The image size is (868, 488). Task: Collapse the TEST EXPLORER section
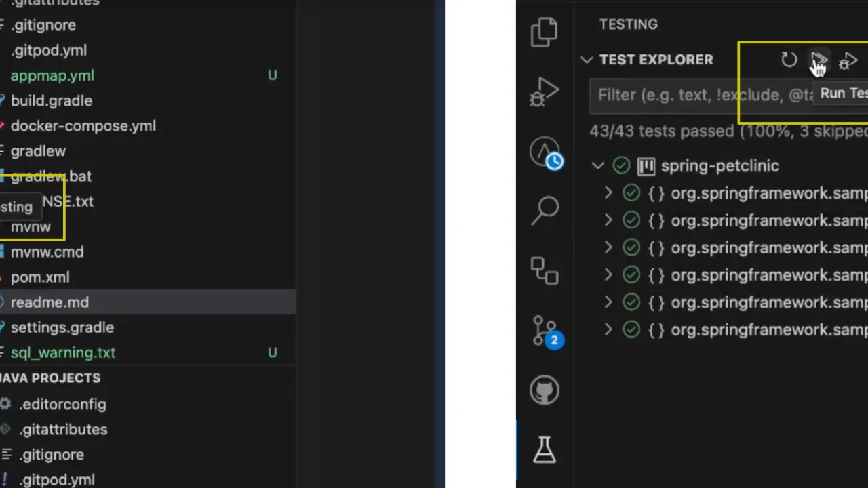pos(587,60)
